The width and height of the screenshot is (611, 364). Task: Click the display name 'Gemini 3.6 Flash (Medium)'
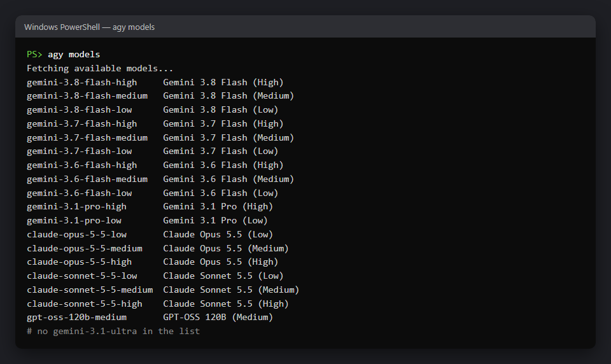228,179
